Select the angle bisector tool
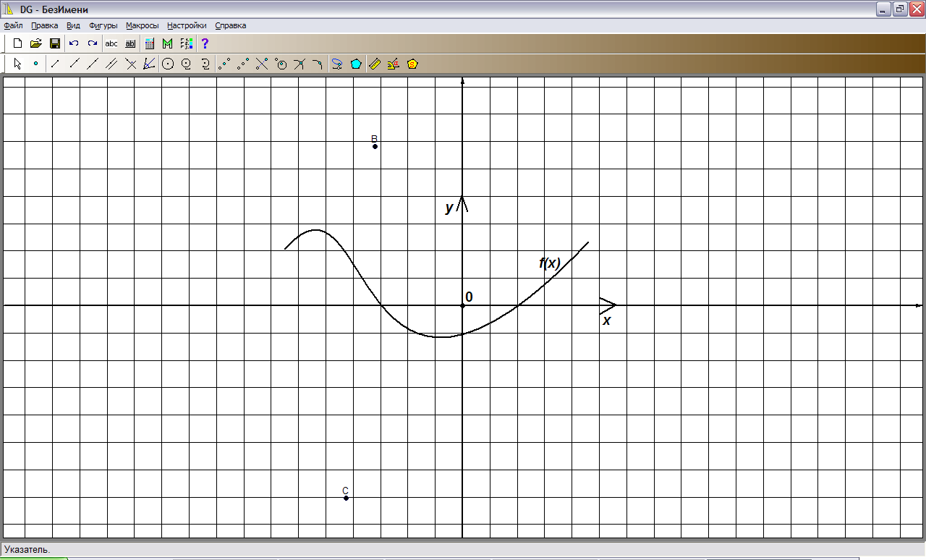This screenshot has width=926, height=560. (149, 64)
